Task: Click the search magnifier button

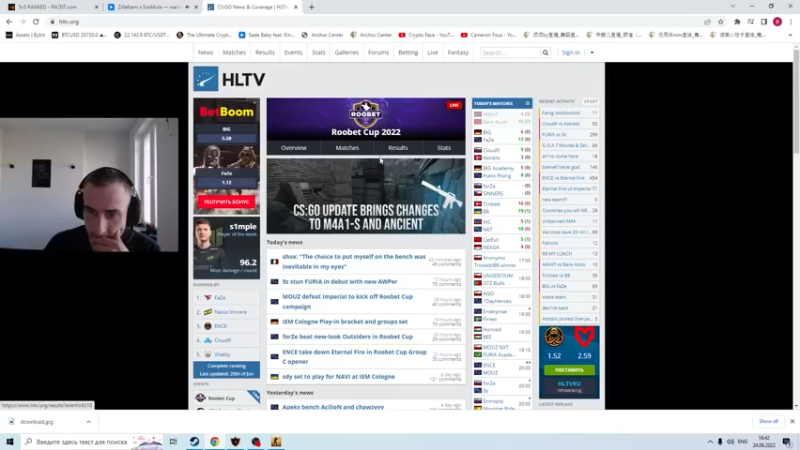Action: pyautogui.click(x=545, y=53)
